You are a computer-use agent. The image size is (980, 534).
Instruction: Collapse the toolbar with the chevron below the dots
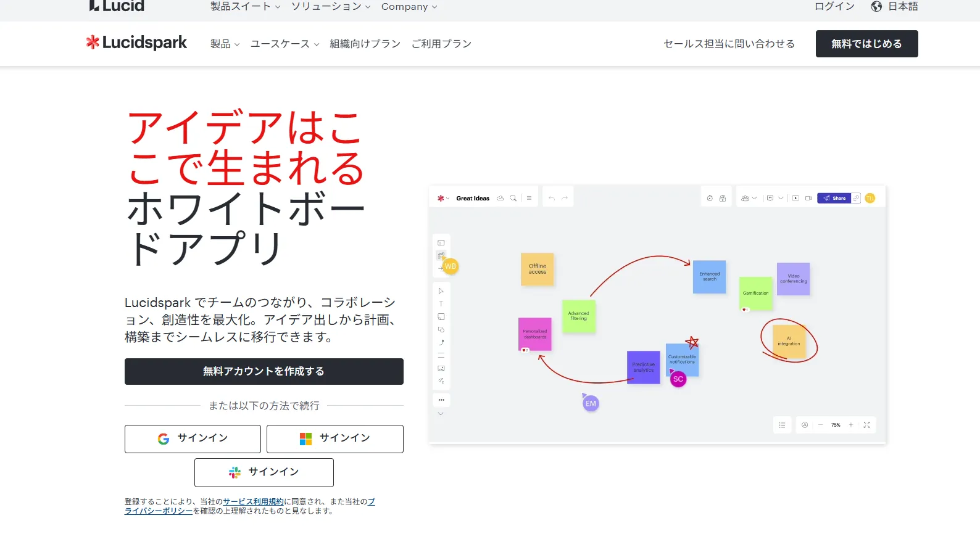tap(441, 414)
